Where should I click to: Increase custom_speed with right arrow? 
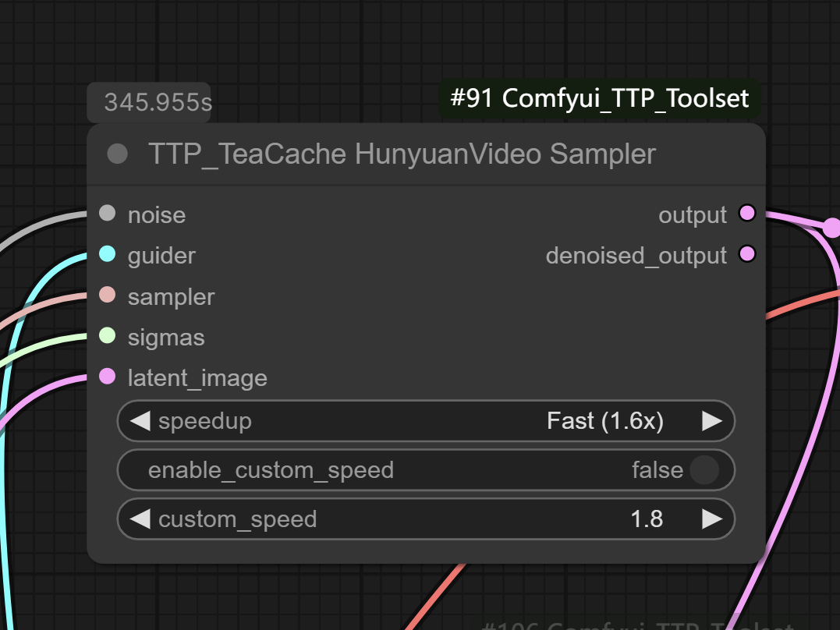[712, 519]
